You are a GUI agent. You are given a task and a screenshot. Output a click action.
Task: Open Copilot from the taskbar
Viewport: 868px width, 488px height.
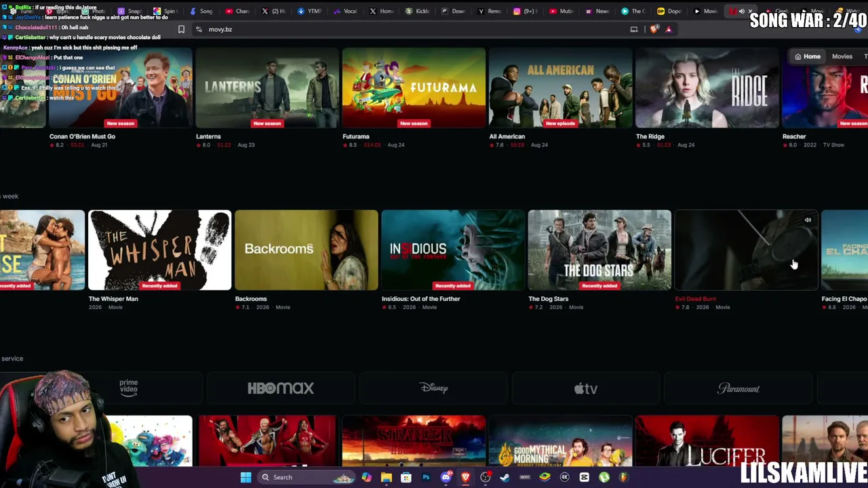coord(366,477)
